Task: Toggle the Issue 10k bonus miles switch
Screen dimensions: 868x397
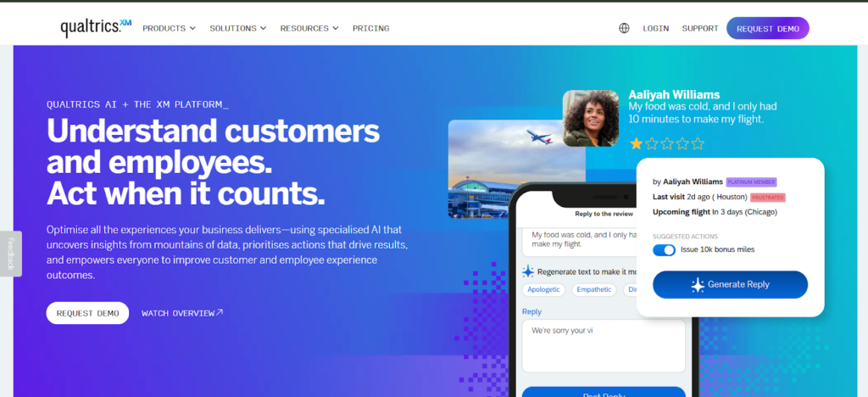Action: [664, 249]
